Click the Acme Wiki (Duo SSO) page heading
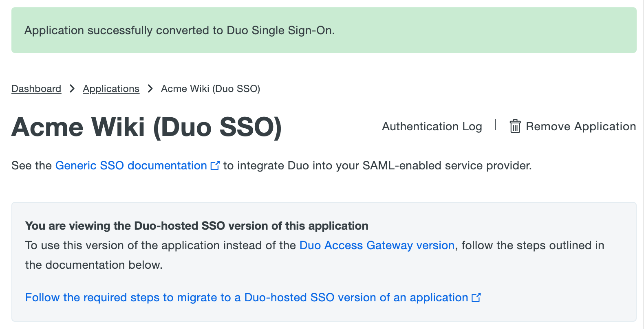This screenshot has height=329, width=644. coord(147,127)
